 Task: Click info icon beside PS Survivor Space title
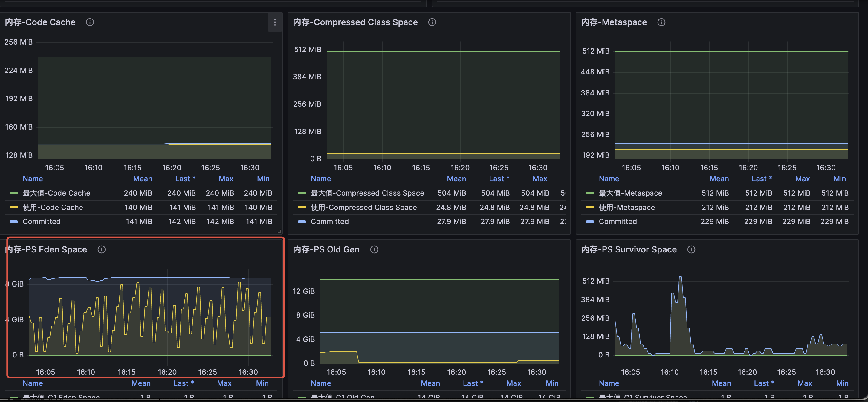click(x=691, y=249)
